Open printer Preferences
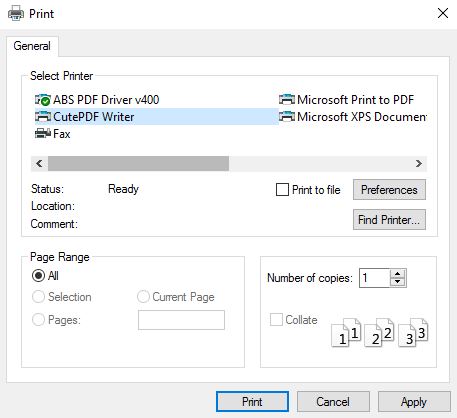The height and width of the screenshot is (418, 457). point(389,190)
